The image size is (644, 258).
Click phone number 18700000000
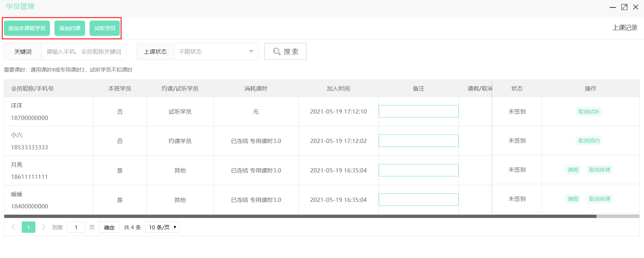coord(29,118)
